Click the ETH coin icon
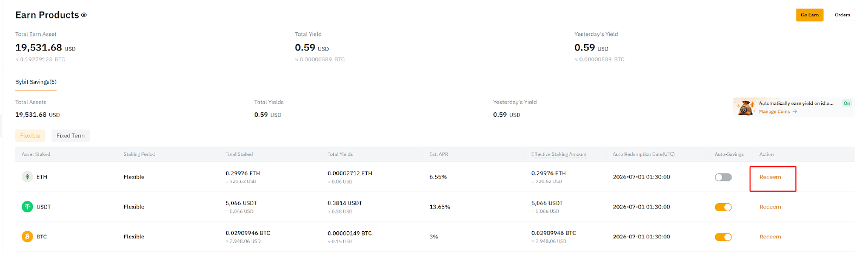 click(27, 177)
